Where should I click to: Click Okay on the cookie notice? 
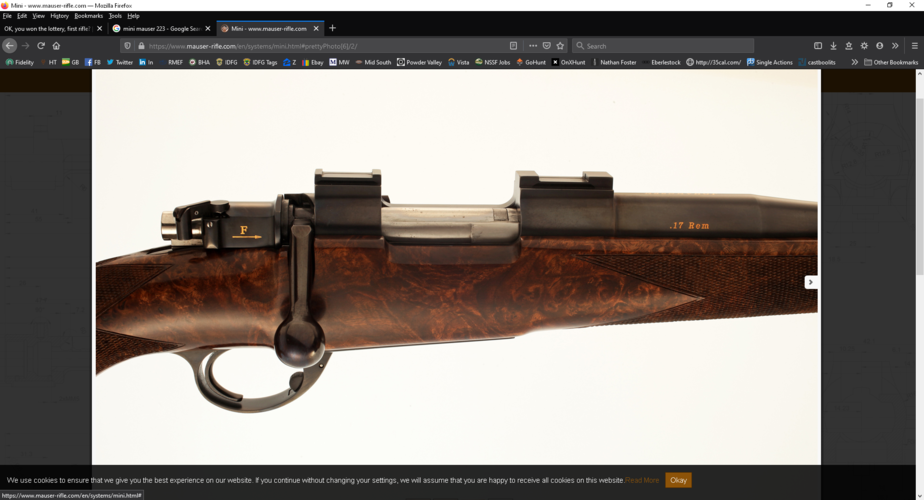coord(678,480)
